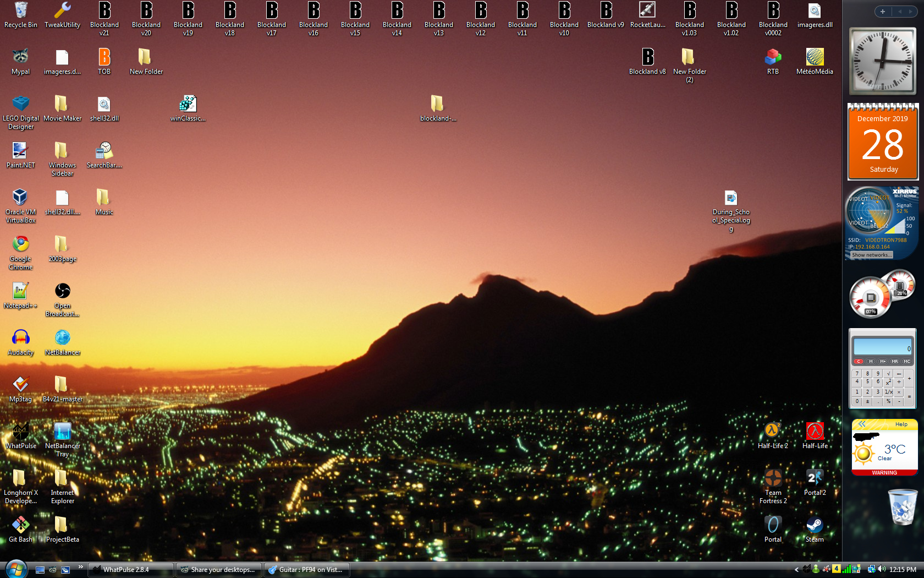
Task: Add a gadget with the sidebar plus button
Action: pos(882,12)
